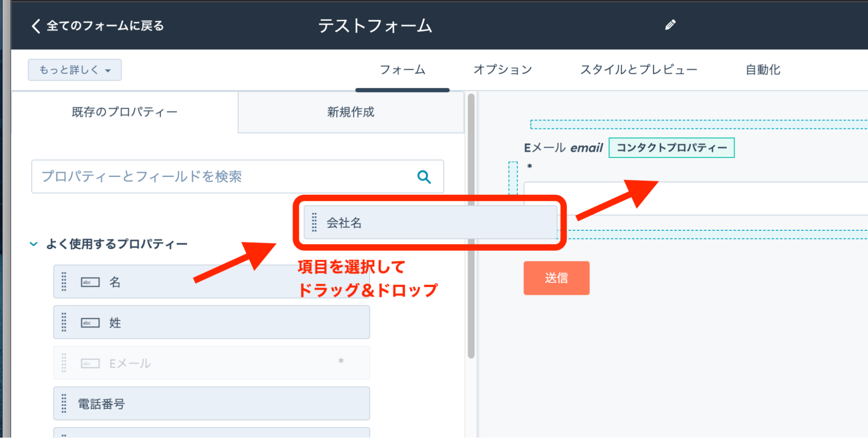
Task: Click the disabled Eメール property item
Action: (x=211, y=363)
